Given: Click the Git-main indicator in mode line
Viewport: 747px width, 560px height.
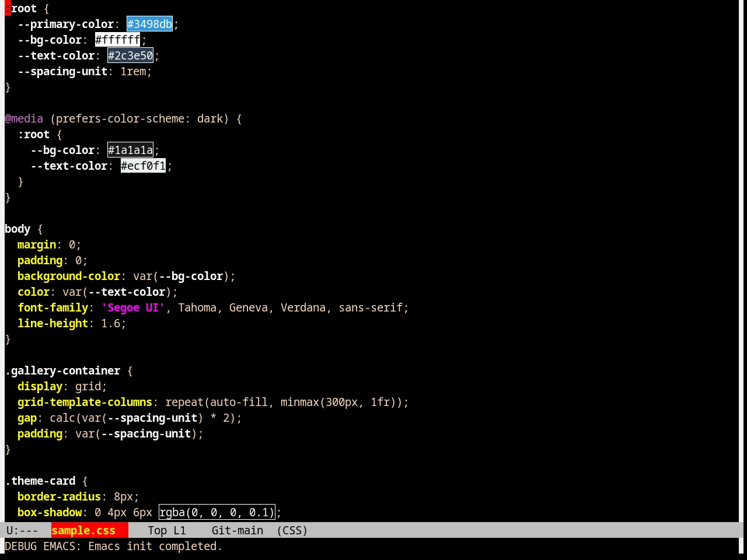Looking at the screenshot, I should 237,530.
